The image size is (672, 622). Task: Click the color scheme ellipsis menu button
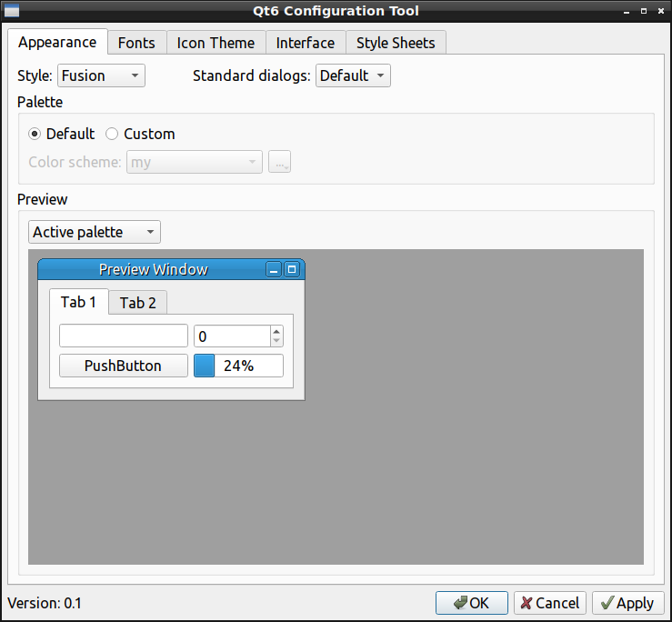pyautogui.click(x=279, y=162)
